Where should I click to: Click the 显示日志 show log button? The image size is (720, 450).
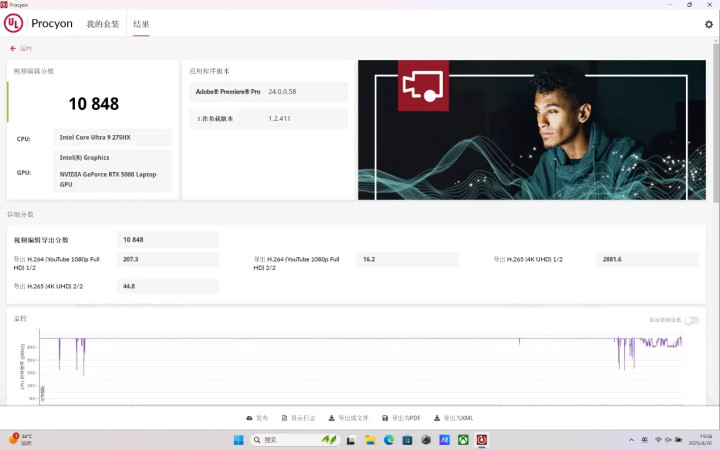pos(298,418)
